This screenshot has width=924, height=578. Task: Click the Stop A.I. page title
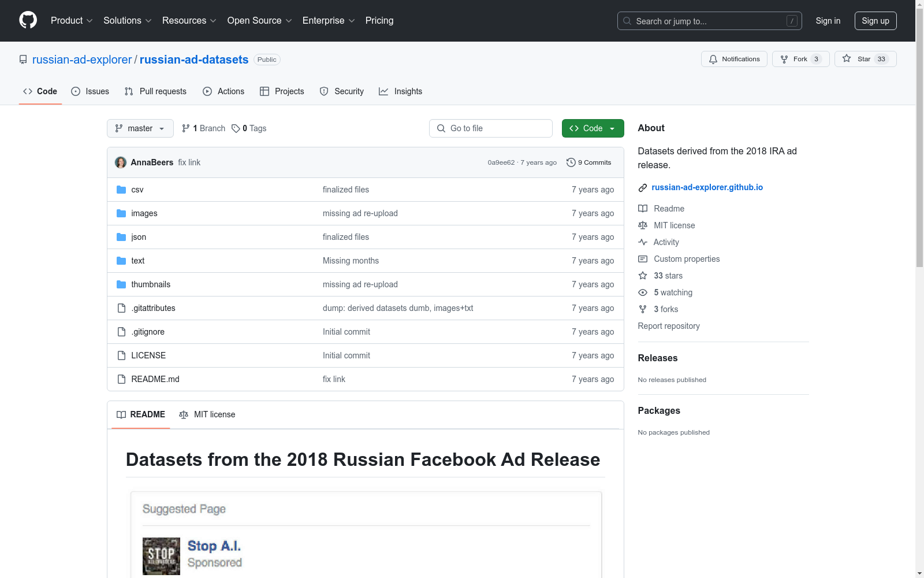coord(214,546)
